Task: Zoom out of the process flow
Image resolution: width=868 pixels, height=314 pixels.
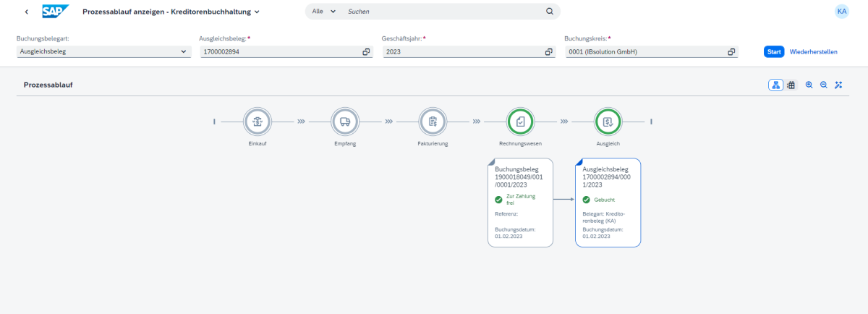Action: pyautogui.click(x=824, y=85)
